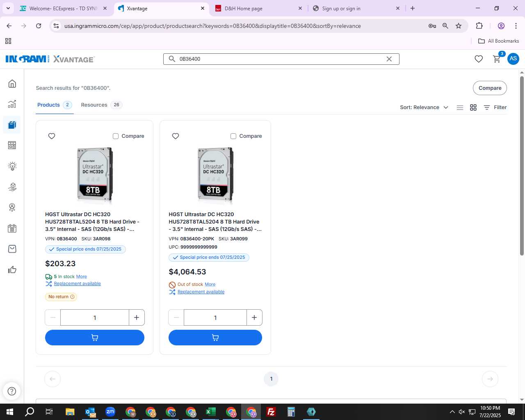Viewport: 525px width, 420px height.
Task: Bookmark this page with star icon
Action: 459,26
